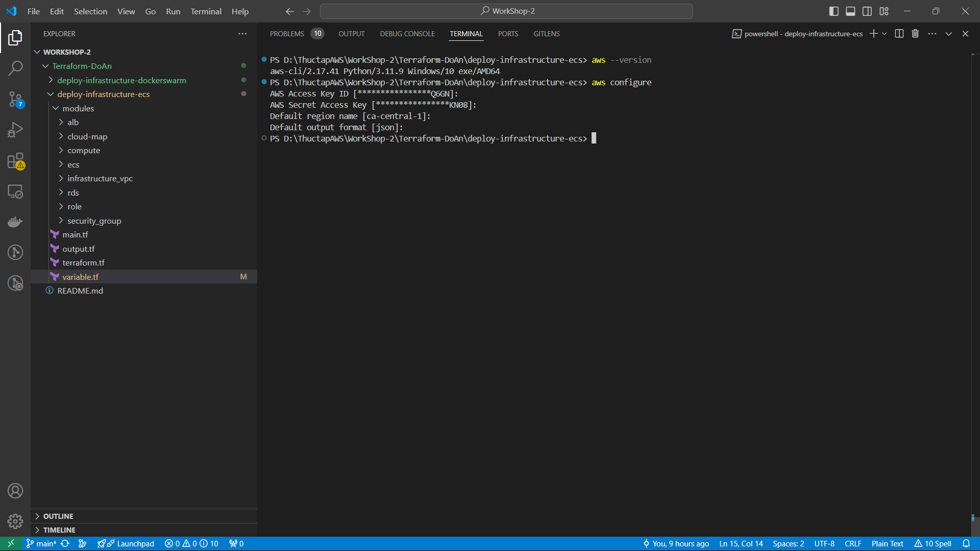This screenshot has width=980, height=551.
Task: Select the powershell terminal session label
Action: pyautogui.click(x=798, y=34)
